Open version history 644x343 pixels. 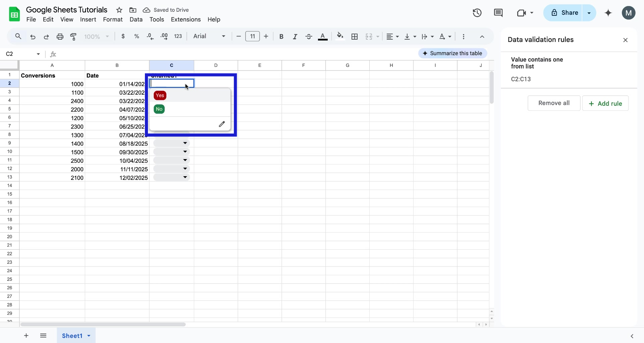477,13
